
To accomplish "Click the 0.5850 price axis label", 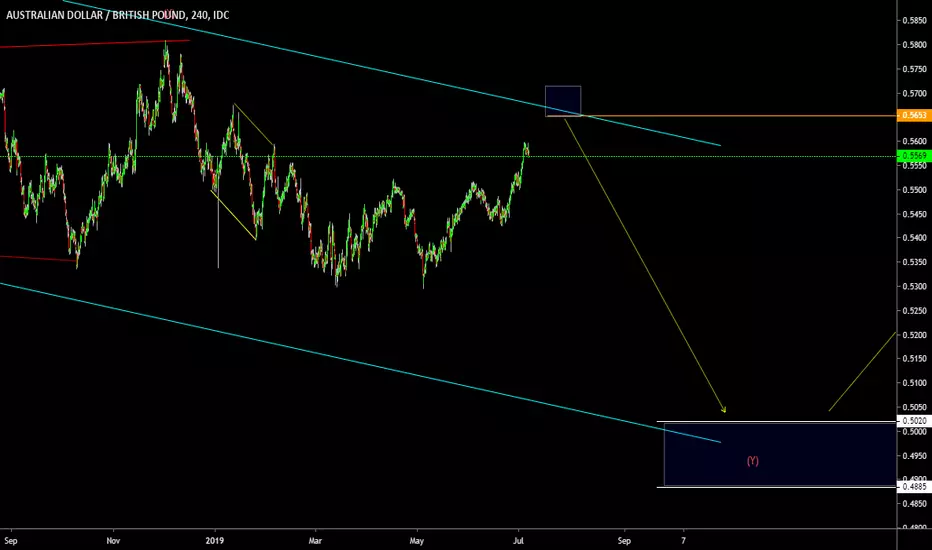I will tap(914, 20).
